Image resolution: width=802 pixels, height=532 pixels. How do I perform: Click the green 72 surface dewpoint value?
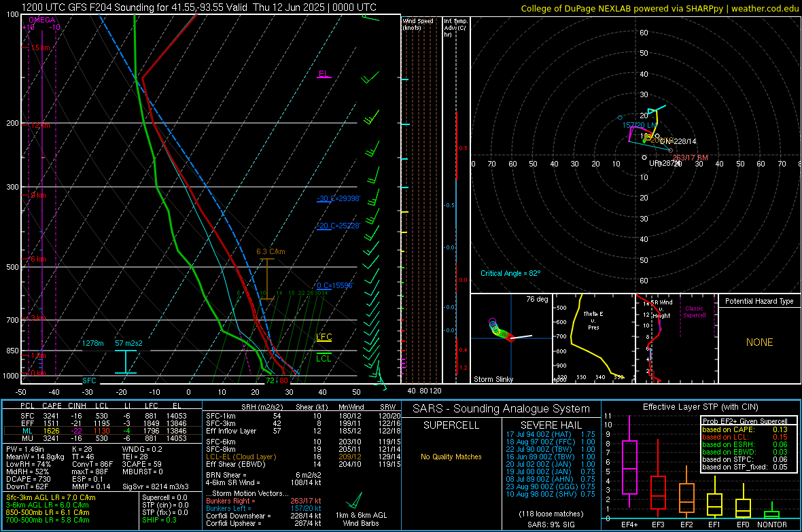tap(270, 380)
